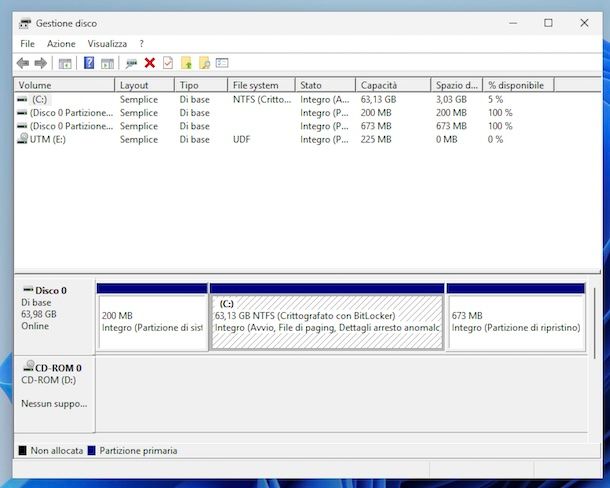The height and width of the screenshot is (488, 610).
Task: Sort by the Capacità column header
Action: click(393, 85)
